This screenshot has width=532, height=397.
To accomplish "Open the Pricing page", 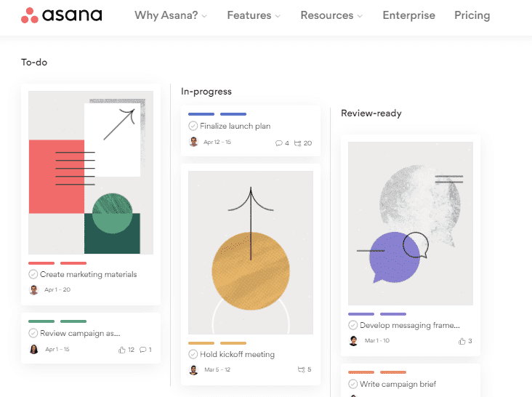I will click(472, 15).
